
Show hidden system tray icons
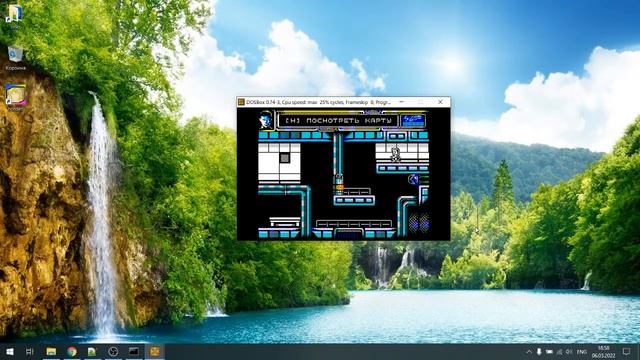pyautogui.click(x=529, y=351)
